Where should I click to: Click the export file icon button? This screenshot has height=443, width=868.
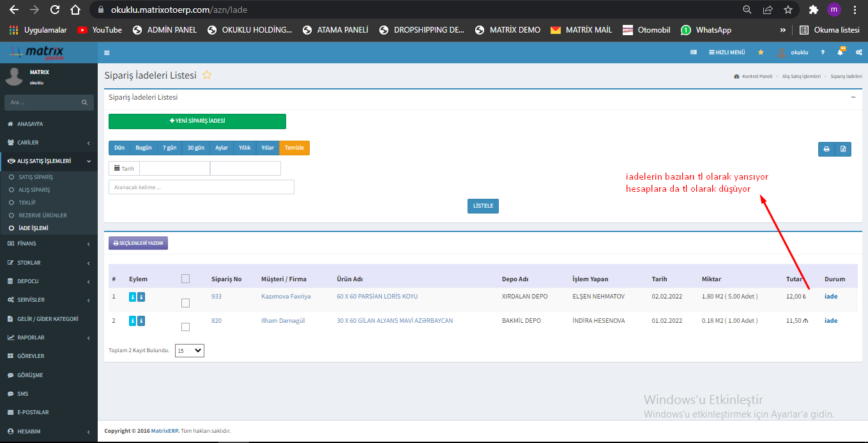tap(843, 149)
